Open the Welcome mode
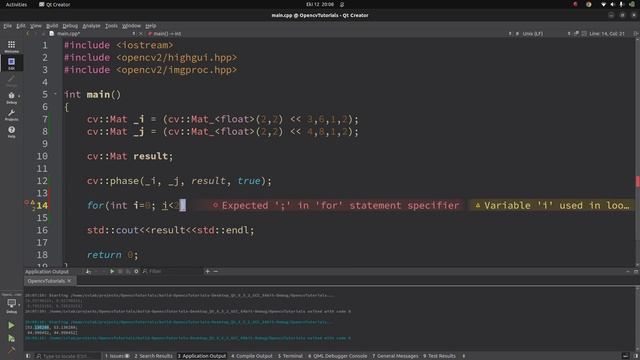 coord(11,46)
